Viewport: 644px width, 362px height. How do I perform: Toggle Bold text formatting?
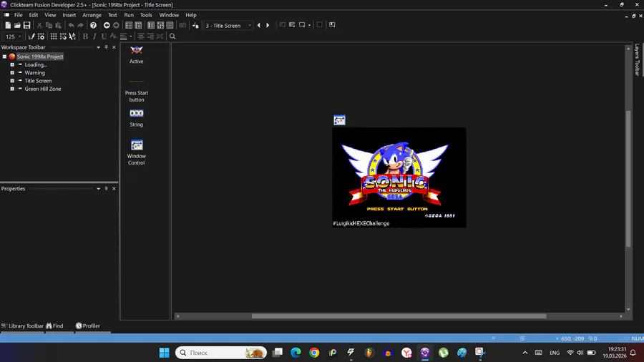(85, 36)
